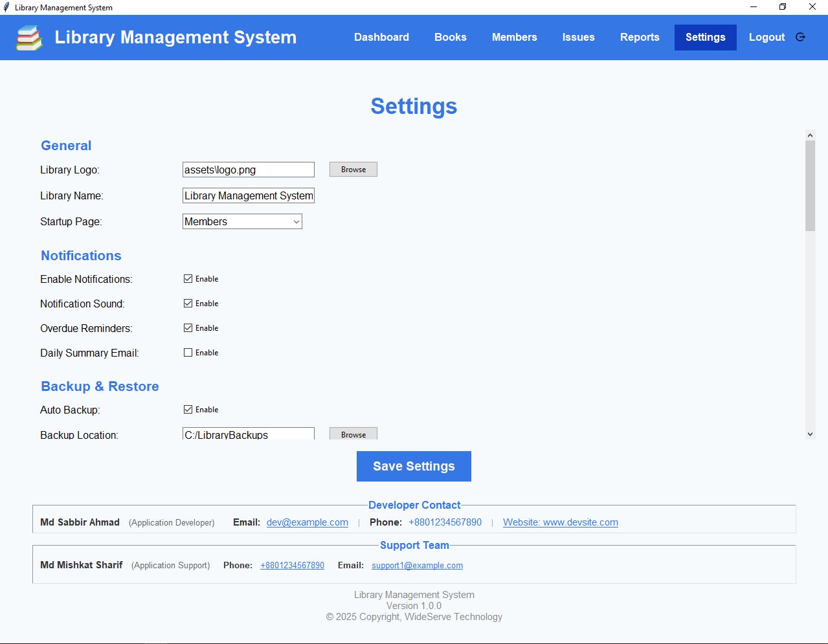This screenshot has width=828, height=644.
Task: Click the Library Name input field
Action: tap(248, 195)
